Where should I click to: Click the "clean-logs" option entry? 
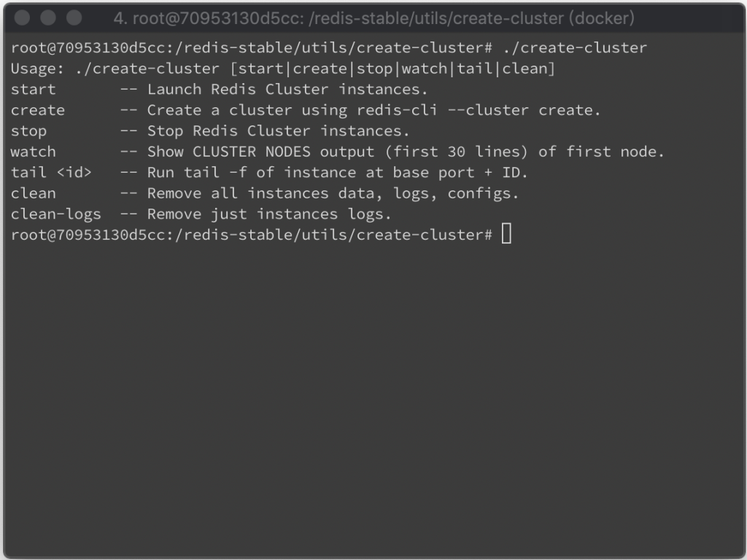(55, 214)
